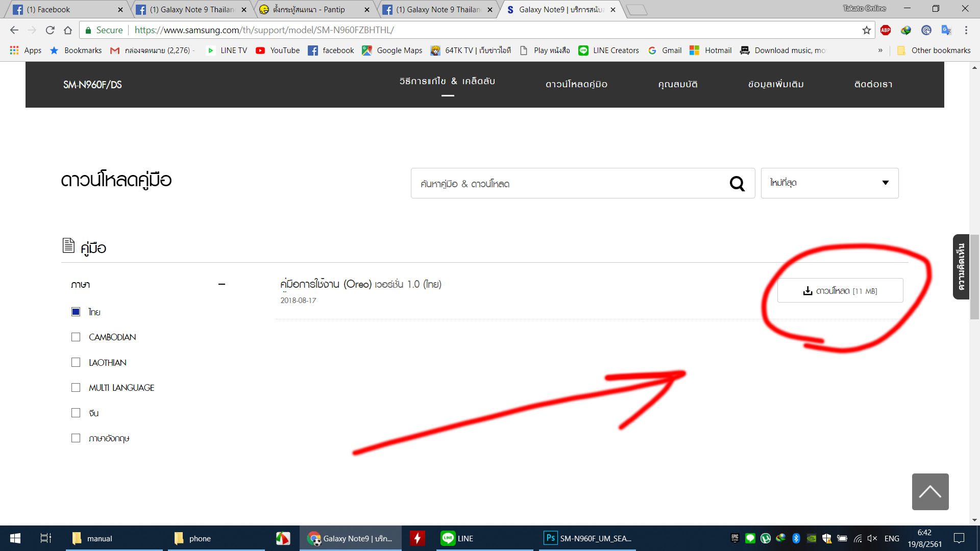Image resolution: width=980 pixels, height=551 pixels.
Task: Click the scroll-to-top arrow button
Action: [x=930, y=492]
